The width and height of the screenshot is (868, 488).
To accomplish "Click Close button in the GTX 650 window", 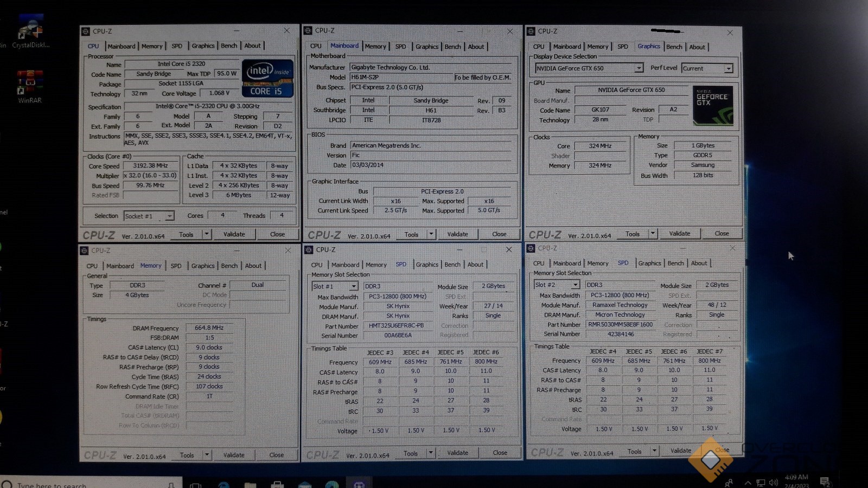I will point(722,233).
